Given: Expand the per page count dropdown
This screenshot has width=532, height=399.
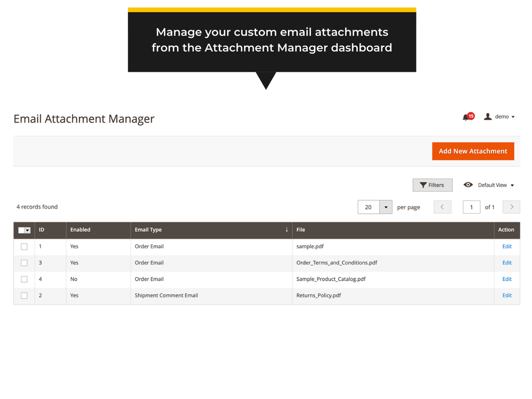Looking at the screenshot, I should pyautogui.click(x=386, y=207).
